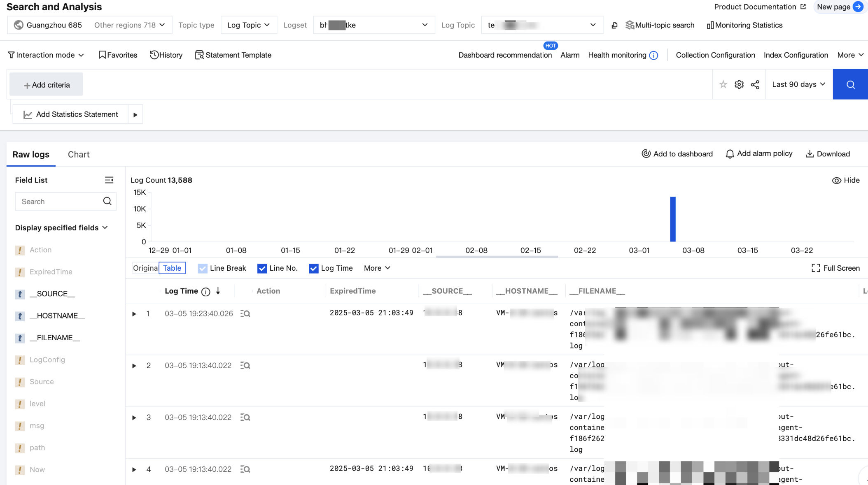Switch to Table view mode
This screenshot has height=485, width=868.
click(x=172, y=268)
